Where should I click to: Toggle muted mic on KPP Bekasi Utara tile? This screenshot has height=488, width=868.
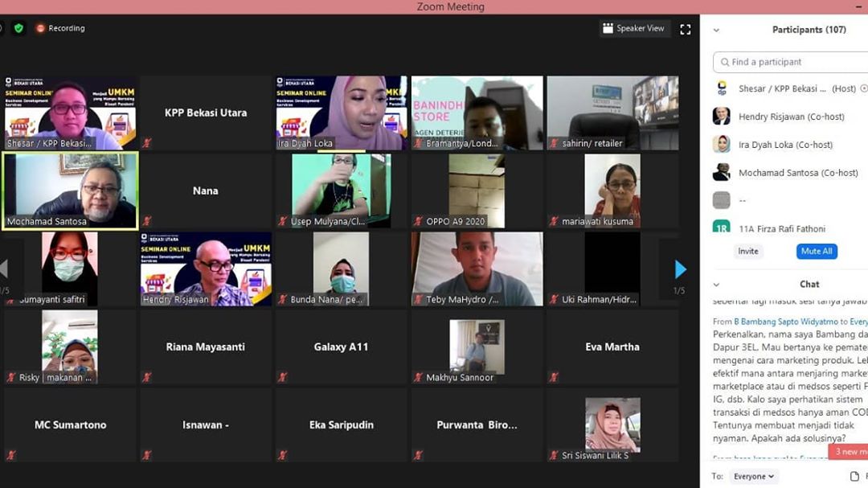coord(146,143)
